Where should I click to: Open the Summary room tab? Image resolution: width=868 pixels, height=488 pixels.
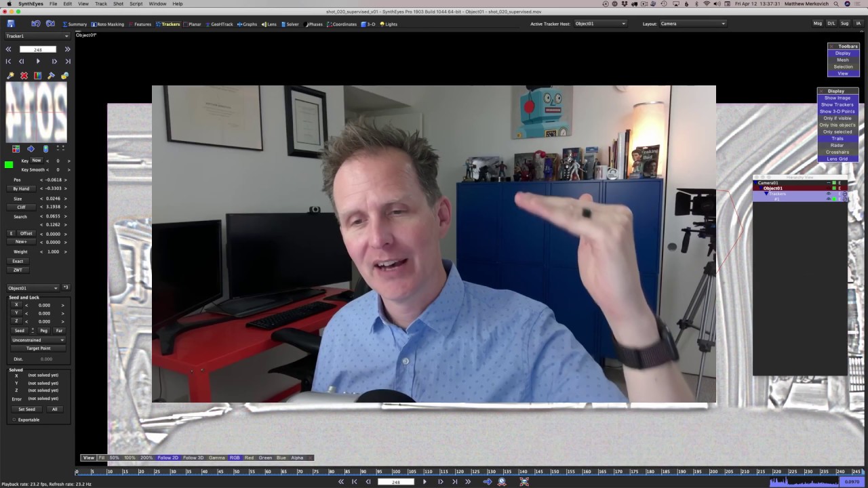click(x=75, y=24)
